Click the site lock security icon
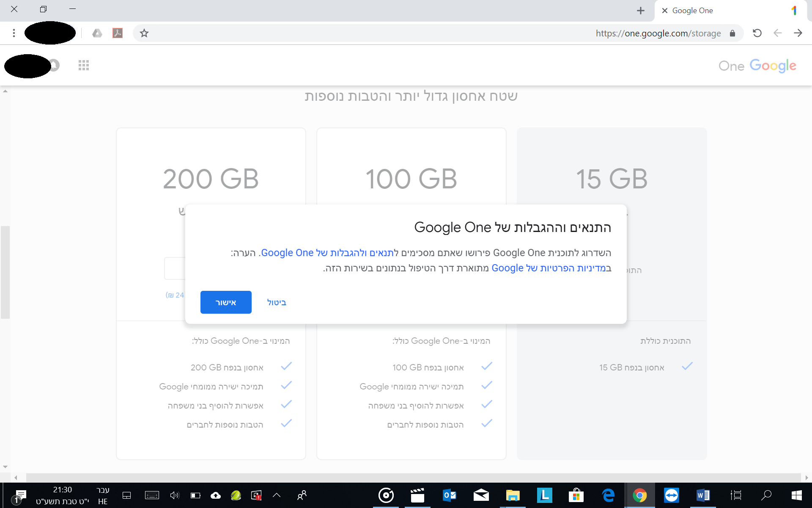 pyautogui.click(x=732, y=33)
